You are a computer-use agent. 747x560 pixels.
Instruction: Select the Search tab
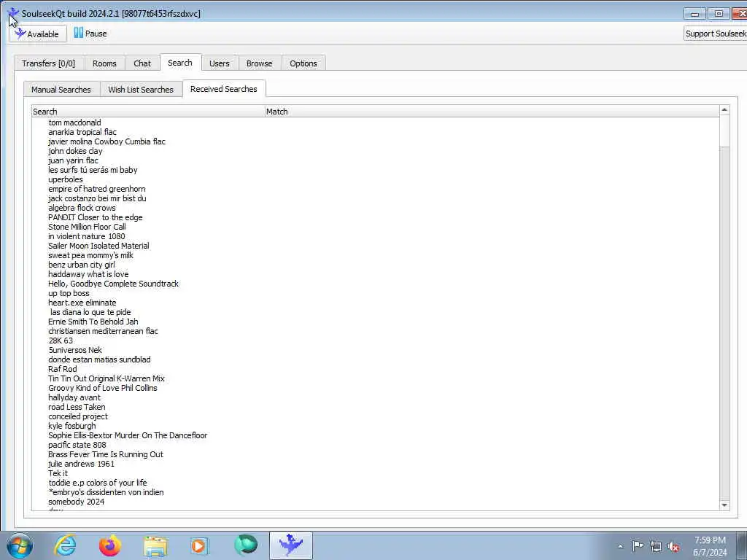[180, 63]
